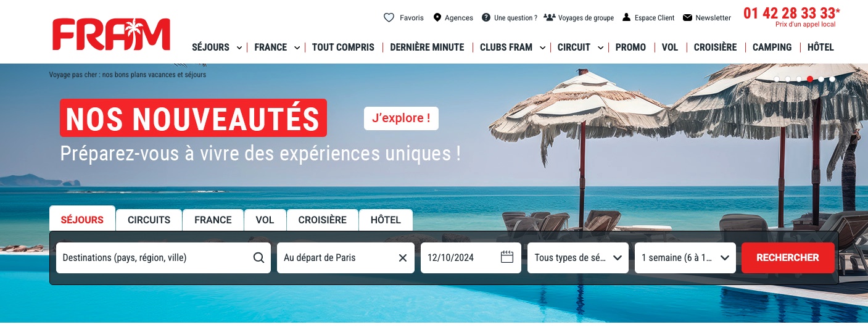Open the 1 semaine duration dropdown
Image resolution: width=868 pixels, height=335 pixels.
click(x=685, y=258)
